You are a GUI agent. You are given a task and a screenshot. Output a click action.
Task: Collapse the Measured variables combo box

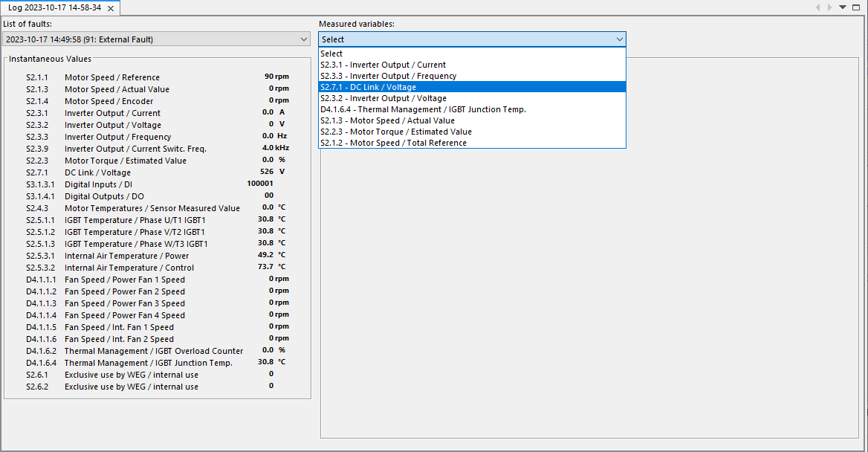[619, 39]
